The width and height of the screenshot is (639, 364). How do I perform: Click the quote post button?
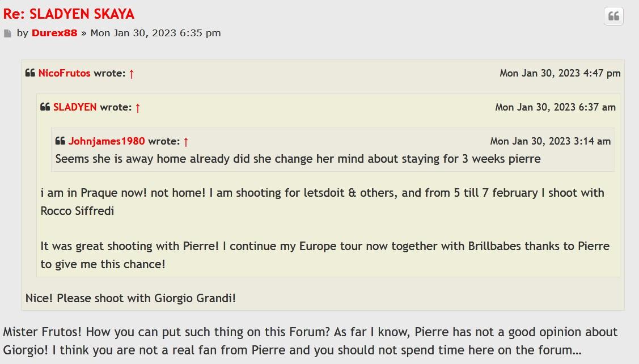pyautogui.click(x=613, y=16)
